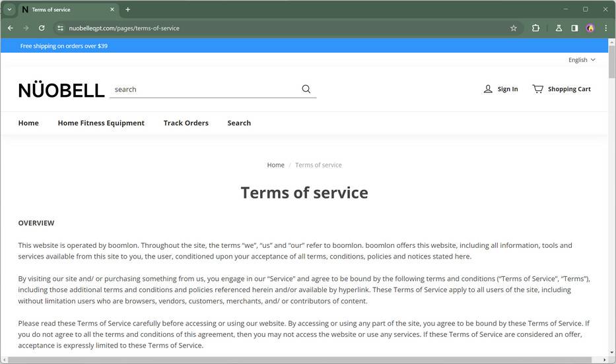Click the horizontal scroll right arrow
This screenshot has height=364, width=616.
[604, 359]
